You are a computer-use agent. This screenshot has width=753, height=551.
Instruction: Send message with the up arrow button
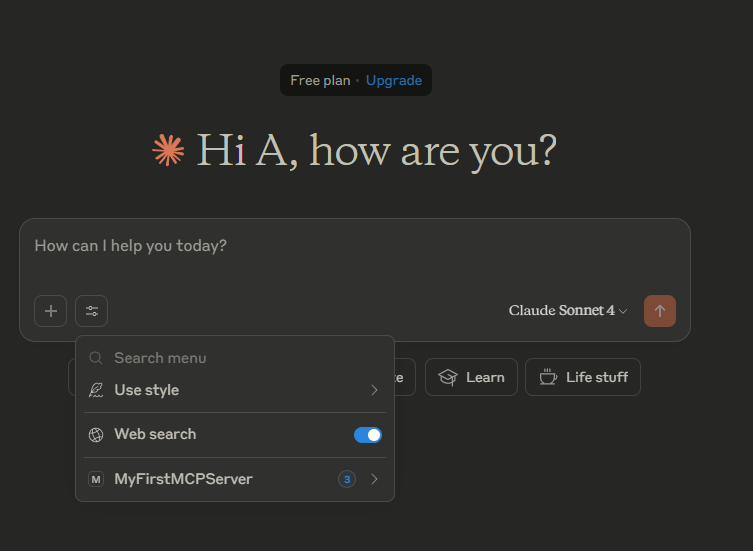point(659,311)
